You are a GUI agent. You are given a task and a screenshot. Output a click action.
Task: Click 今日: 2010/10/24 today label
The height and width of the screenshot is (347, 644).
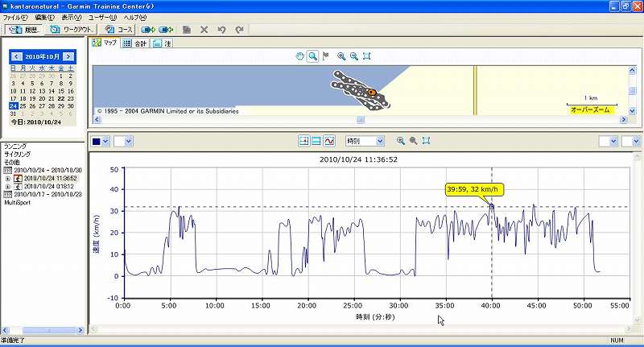[x=35, y=122]
